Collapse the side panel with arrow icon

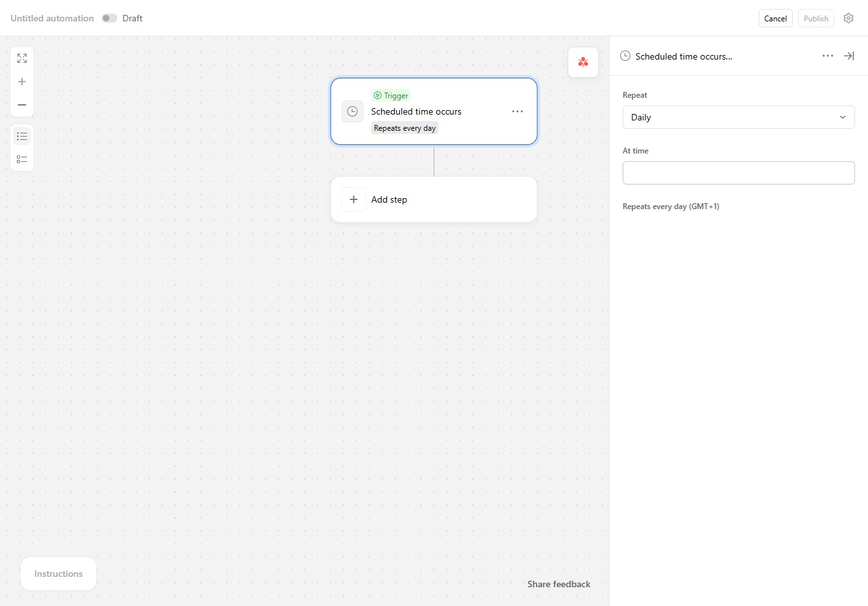pos(849,56)
